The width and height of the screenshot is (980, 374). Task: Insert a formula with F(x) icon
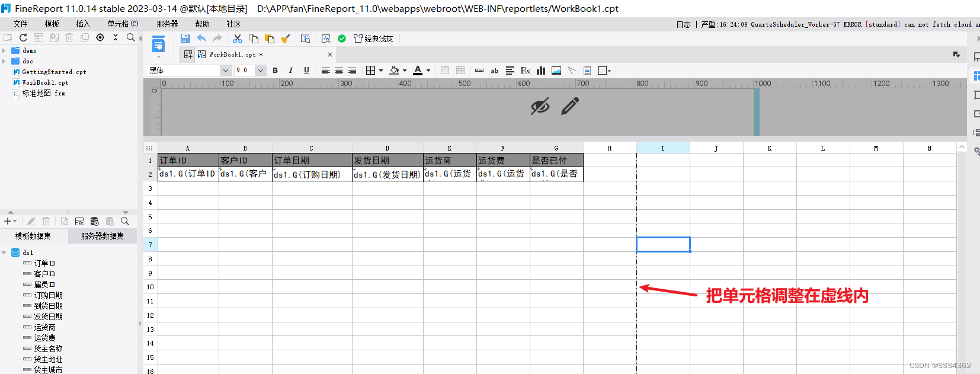(526, 71)
